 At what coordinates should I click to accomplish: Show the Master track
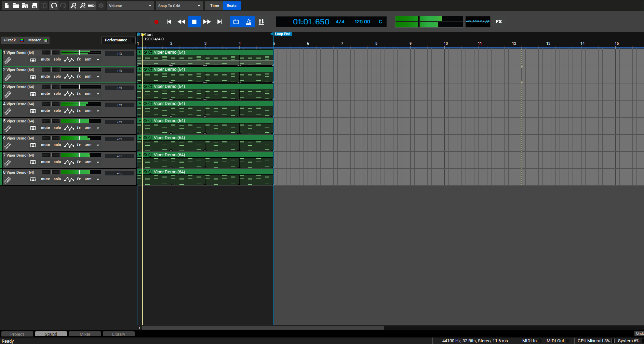[x=35, y=40]
